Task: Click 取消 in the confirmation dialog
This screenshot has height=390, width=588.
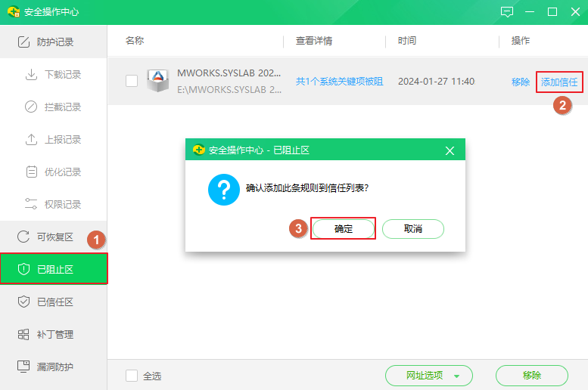Action: (x=412, y=229)
